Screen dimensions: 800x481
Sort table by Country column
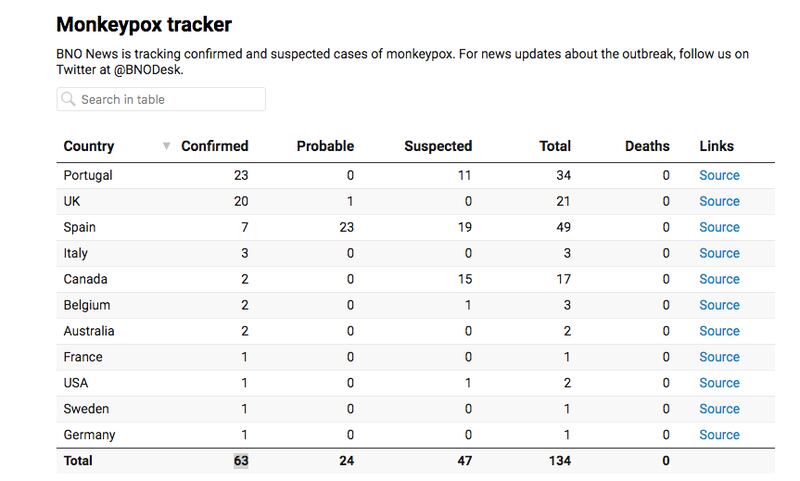[89, 146]
